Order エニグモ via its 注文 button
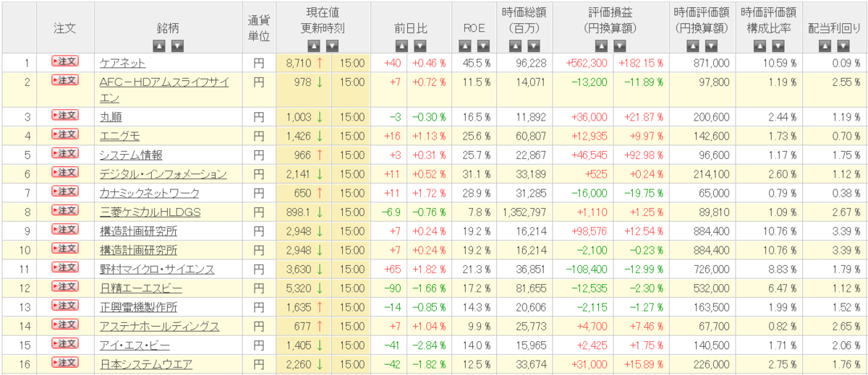Viewport: 868px width, 375px height. 65,134
